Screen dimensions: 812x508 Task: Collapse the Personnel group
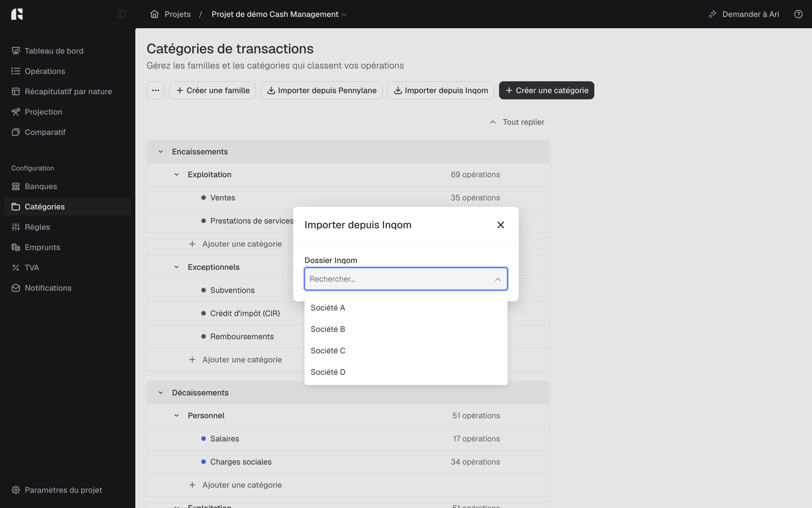point(176,416)
